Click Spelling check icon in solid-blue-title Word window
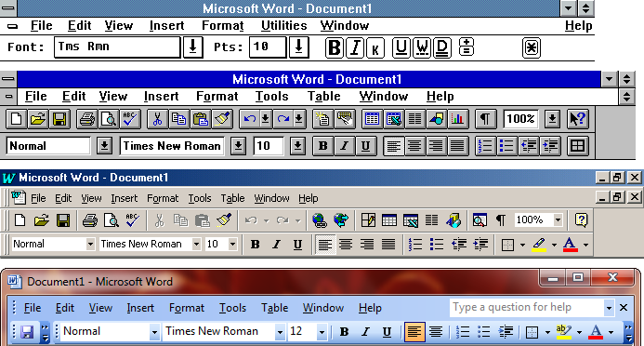 130,119
